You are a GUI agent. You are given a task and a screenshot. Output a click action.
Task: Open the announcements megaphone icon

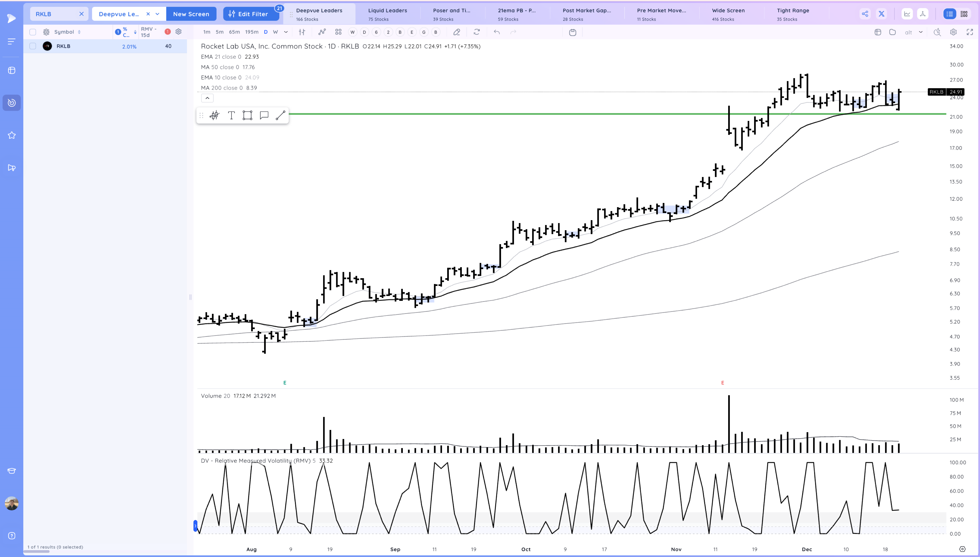[x=12, y=167]
